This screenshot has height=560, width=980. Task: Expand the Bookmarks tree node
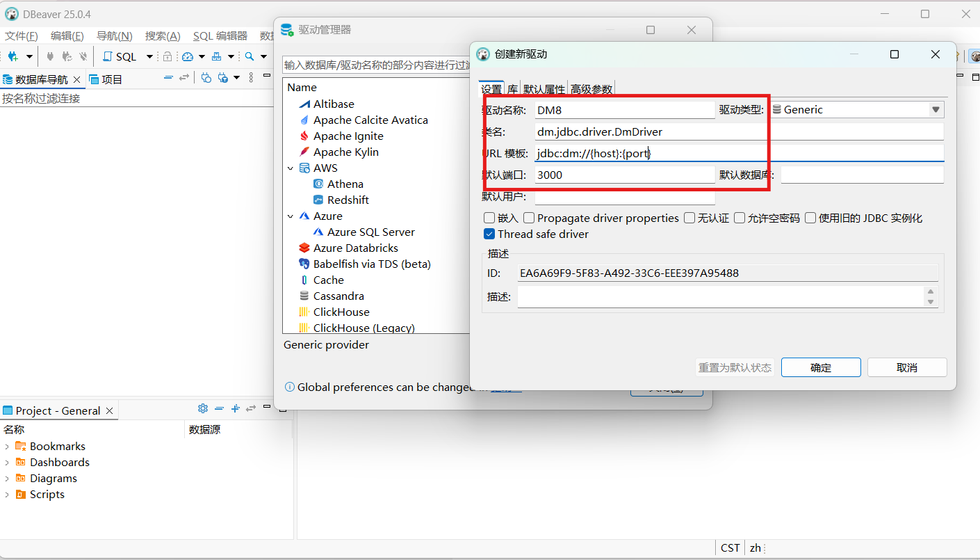[x=7, y=447]
